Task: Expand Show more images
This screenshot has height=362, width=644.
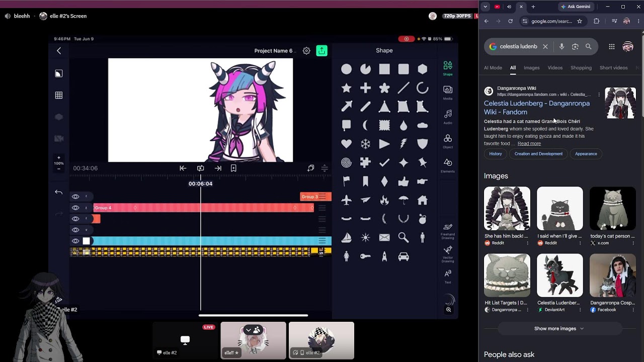Action: point(558,328)
